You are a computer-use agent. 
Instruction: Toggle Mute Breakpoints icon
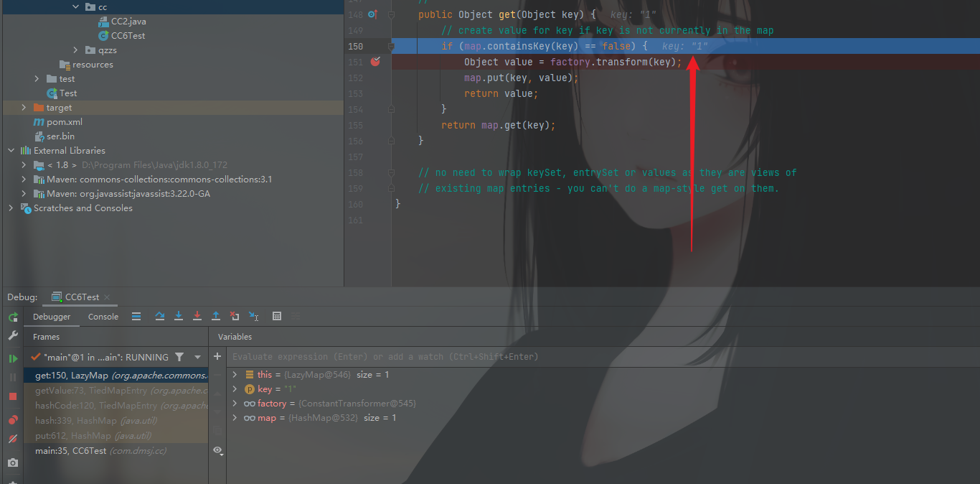coord(13,439)
